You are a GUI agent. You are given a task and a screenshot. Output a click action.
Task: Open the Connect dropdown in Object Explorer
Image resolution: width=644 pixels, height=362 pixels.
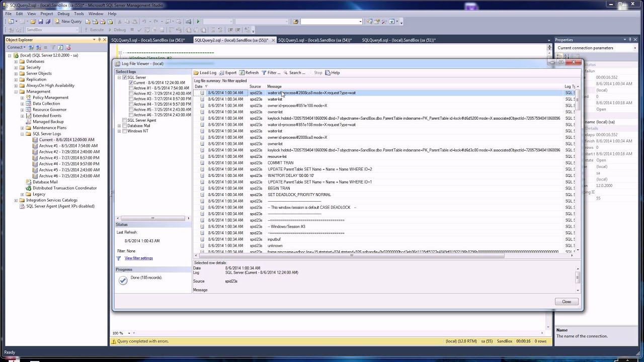[16, 47]
